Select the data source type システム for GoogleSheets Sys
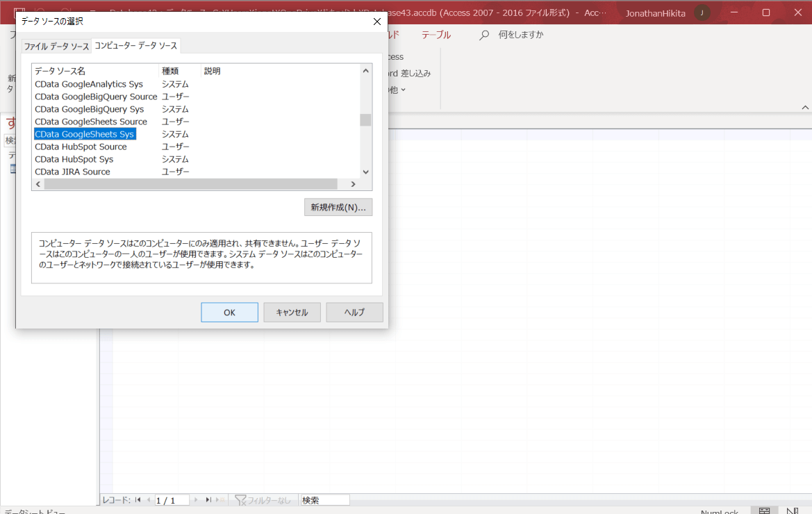The width and height of the screenshot is (812, 514). [175, 134]
